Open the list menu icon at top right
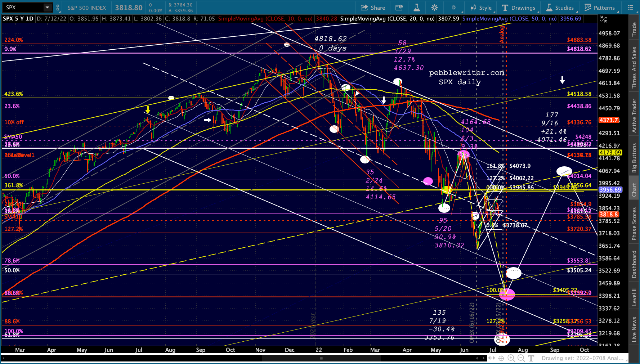The height and width of the screenshot is (364, 640). 630,8
